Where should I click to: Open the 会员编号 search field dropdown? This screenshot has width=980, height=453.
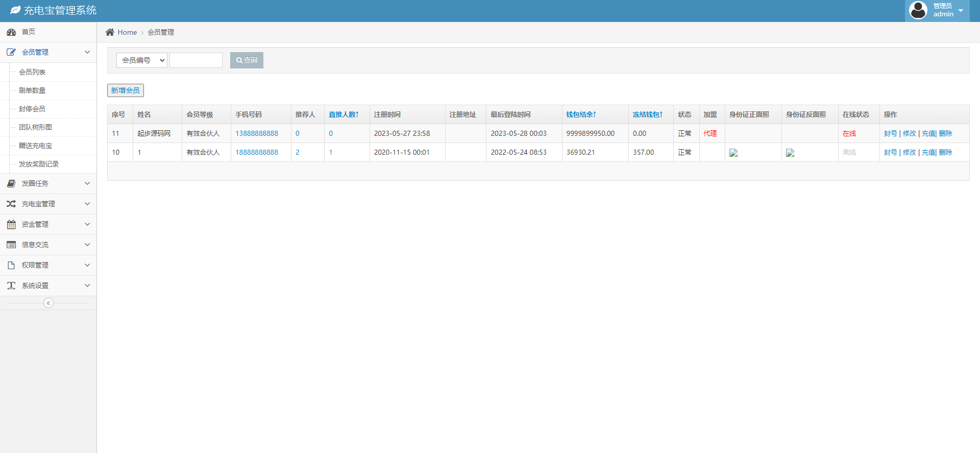click(142, 60)
